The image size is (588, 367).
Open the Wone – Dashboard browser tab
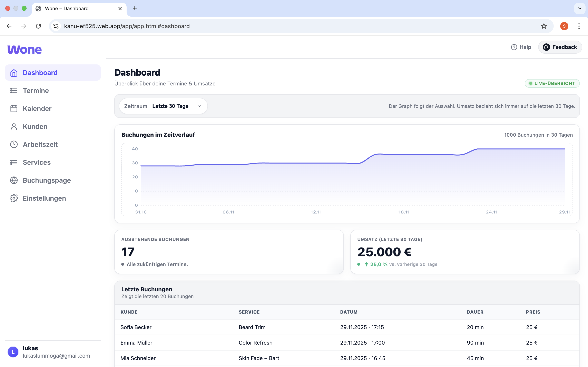tap(67, 8)
